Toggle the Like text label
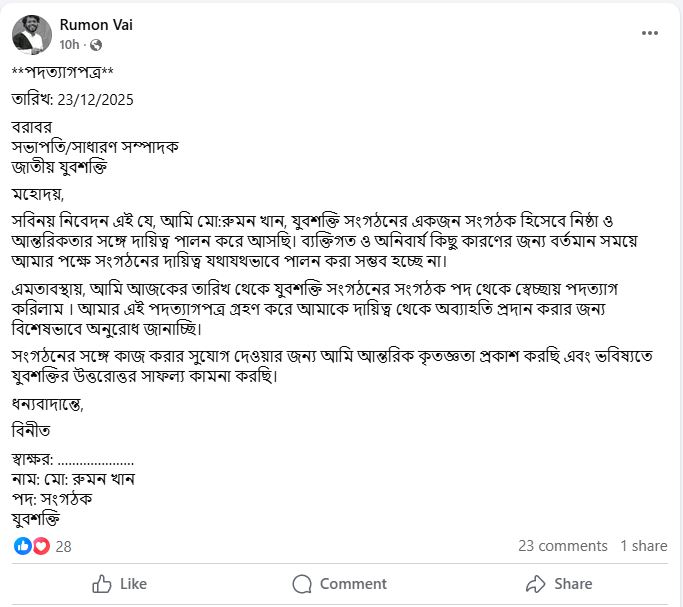 pos(133,584)
